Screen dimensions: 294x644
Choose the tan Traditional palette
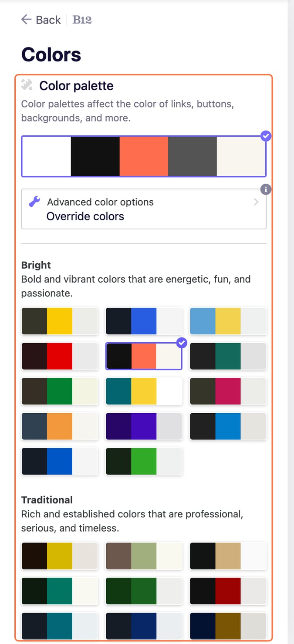point(228,556)
